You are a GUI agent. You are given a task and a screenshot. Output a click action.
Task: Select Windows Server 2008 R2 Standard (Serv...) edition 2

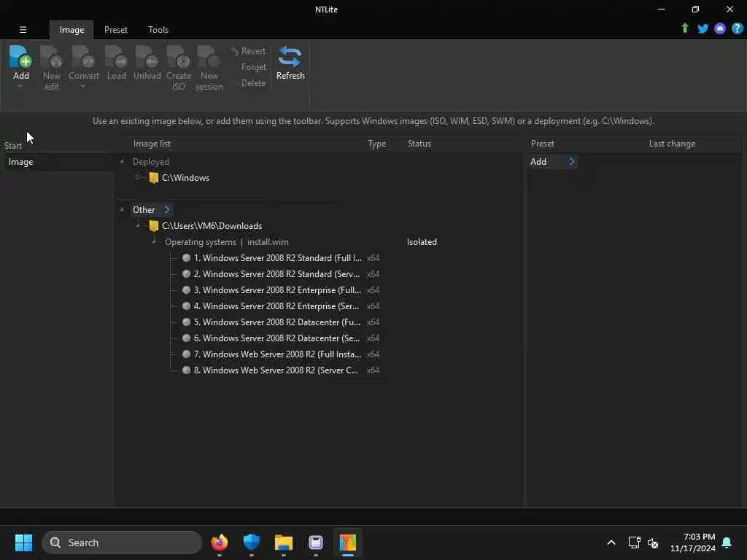pyautogui.click(x=276, y=274)
